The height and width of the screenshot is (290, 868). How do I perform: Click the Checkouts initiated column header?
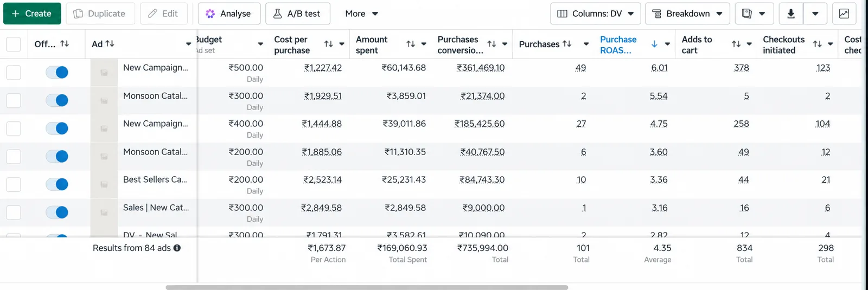point(783,44)
